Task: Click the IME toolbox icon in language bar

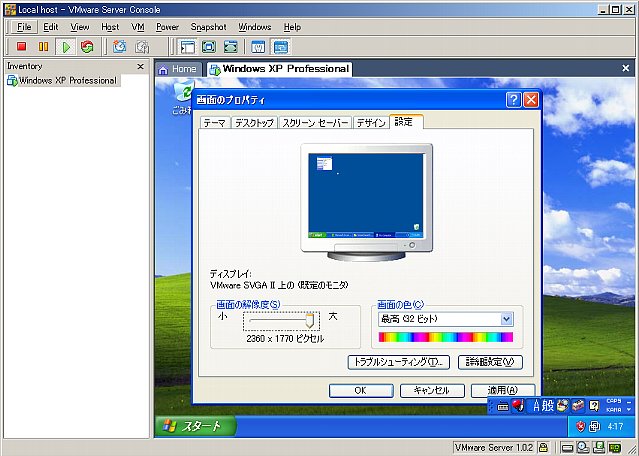Action: [x=578, y=405]
